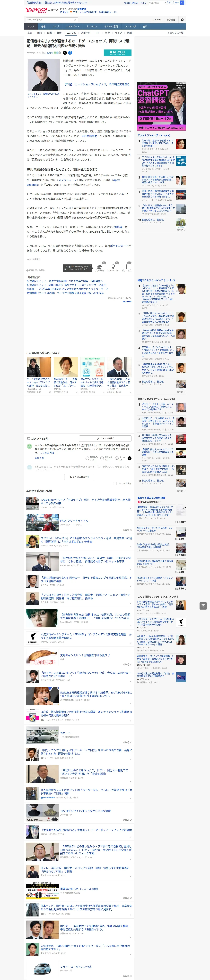
Task: Open the ChatGPT速習講座 ad banner
Action: (x=161, y=106)
